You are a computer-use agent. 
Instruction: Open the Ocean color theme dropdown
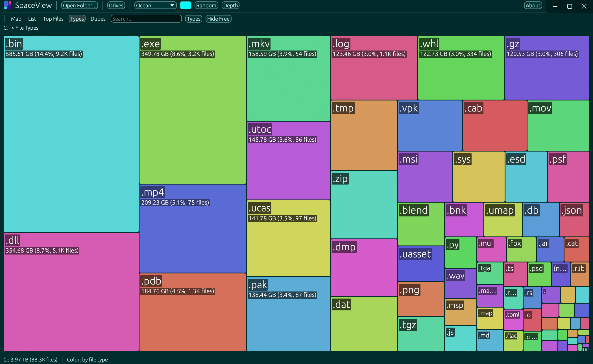(155, 5)
